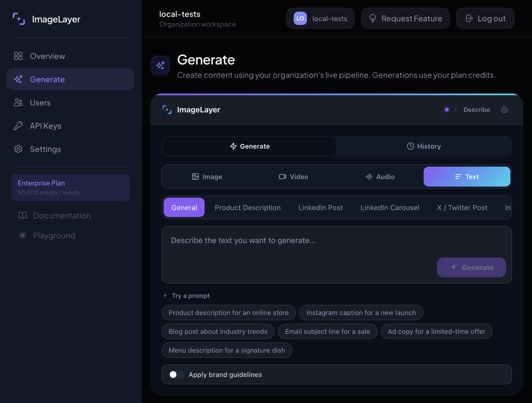Focus the text prompt input field

[x=337, y=255]
